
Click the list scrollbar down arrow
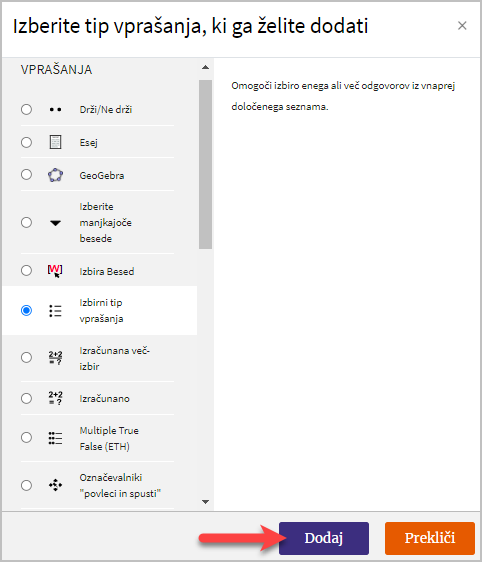pyautogui.click(x=205, y=502)
